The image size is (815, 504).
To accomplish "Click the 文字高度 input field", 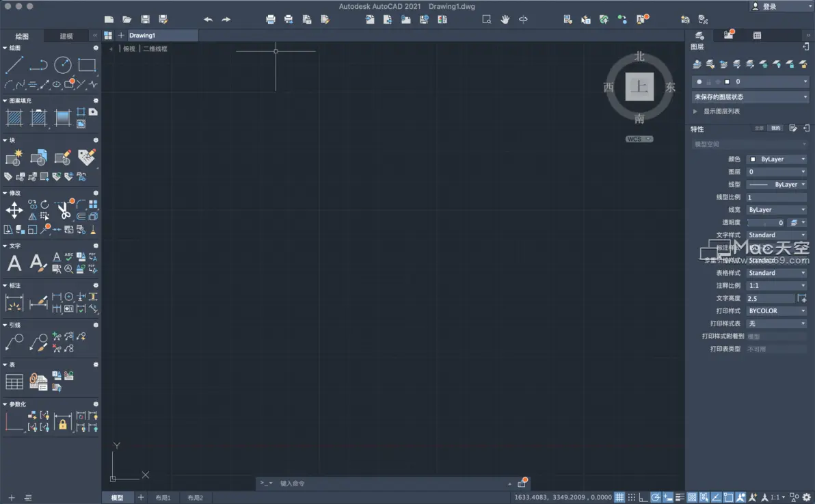I will point(771,299).
